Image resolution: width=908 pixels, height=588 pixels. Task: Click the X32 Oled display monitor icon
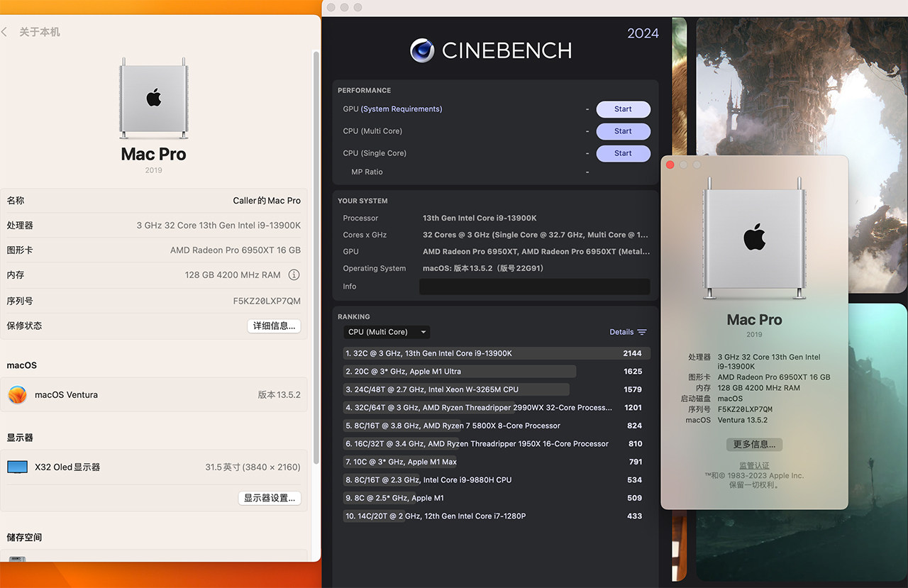pos(17,467)
